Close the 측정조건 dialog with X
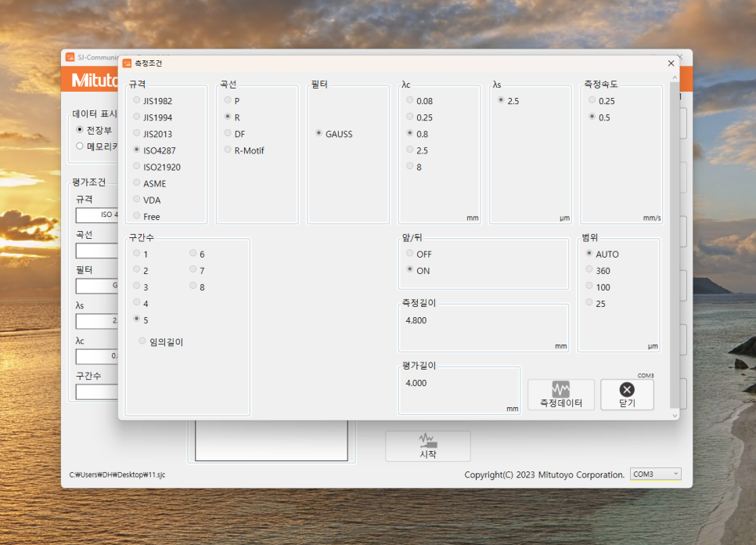The height and width of the screenshot is (545, 756). (x=671, y=63)
